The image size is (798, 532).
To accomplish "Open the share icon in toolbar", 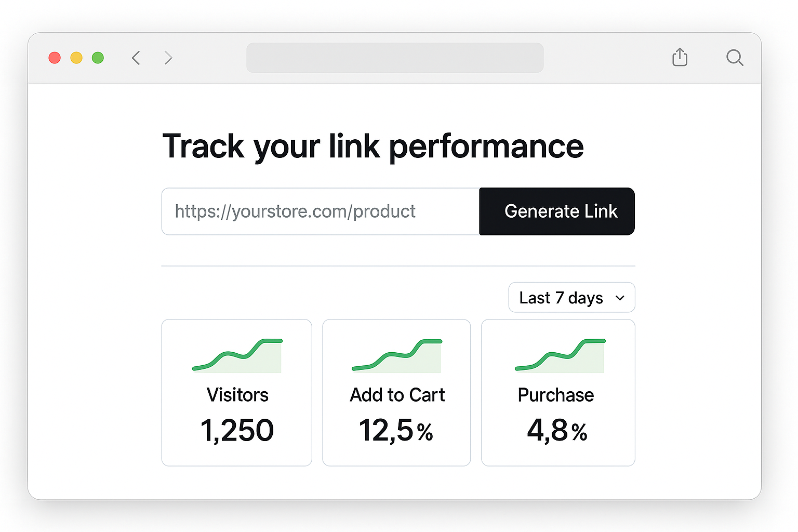I will point(680,57).
